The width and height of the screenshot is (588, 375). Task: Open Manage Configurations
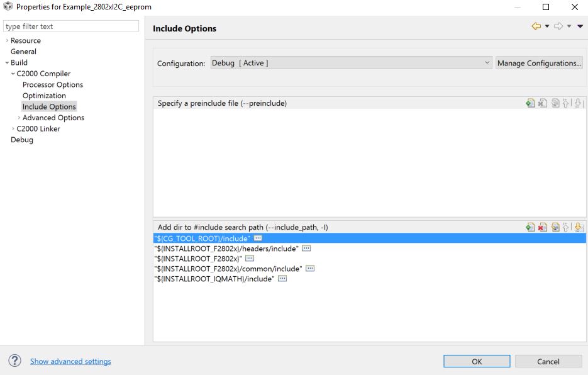(x=539, y=62)
